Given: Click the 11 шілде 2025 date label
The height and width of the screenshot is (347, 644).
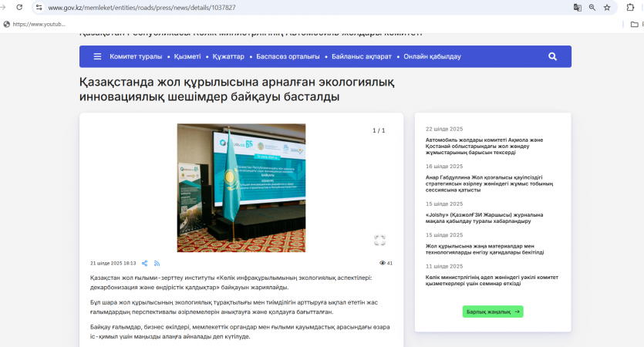Looking at the screenshot, I should click(444, 266).
